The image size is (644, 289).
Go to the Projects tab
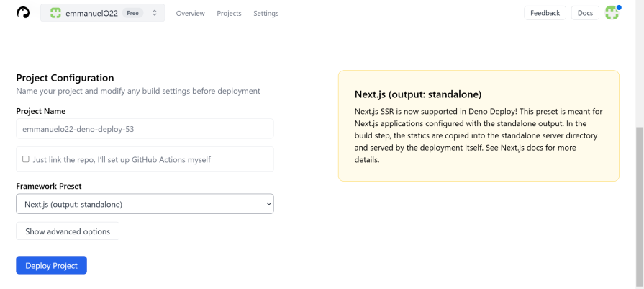tap(230, 13)
